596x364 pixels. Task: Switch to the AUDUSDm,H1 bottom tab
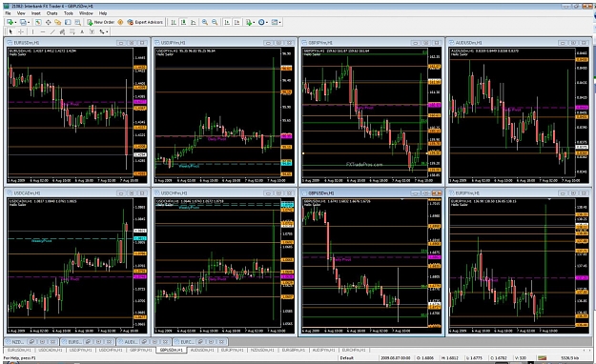tap(202, 350)
